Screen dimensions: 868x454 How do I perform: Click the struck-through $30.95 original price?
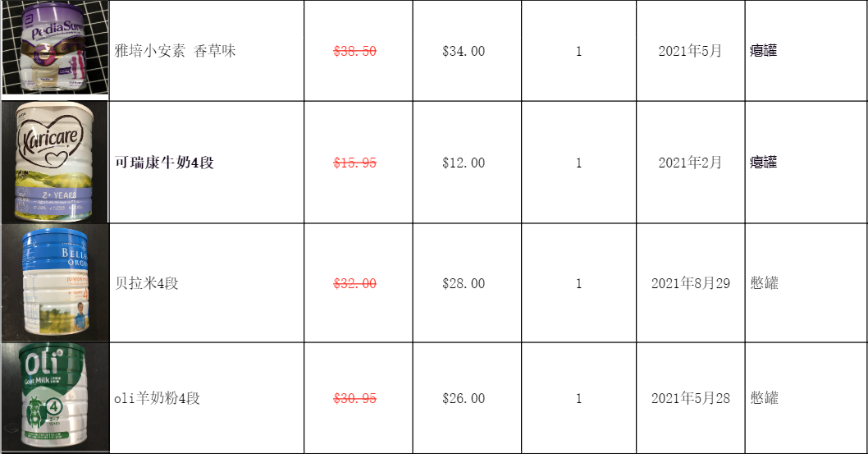[354, 399]
